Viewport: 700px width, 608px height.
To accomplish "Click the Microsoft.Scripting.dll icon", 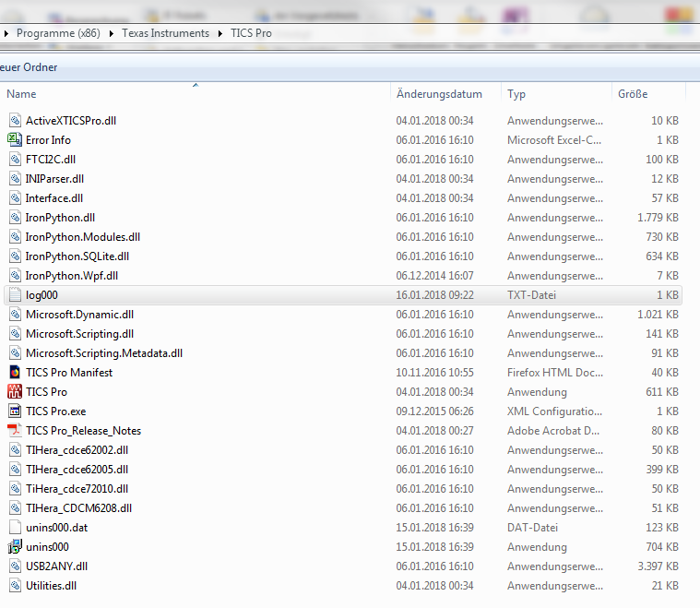I will click(x=15, y=334).
